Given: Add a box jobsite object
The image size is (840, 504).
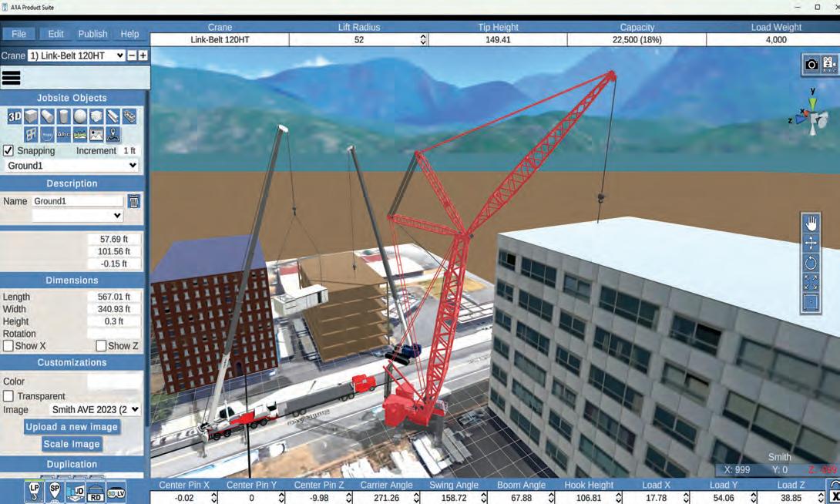Looking at the screenshot, I should coord(31,116).
